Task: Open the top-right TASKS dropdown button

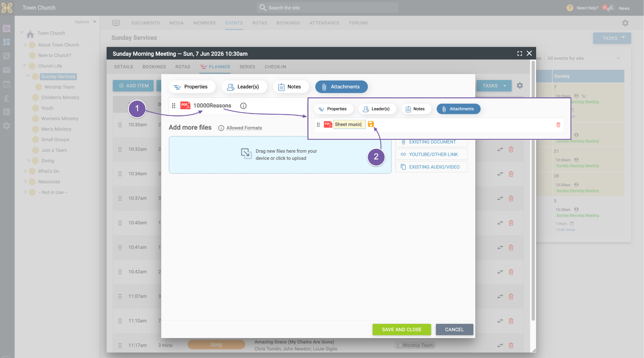Action: pos(612,38)
